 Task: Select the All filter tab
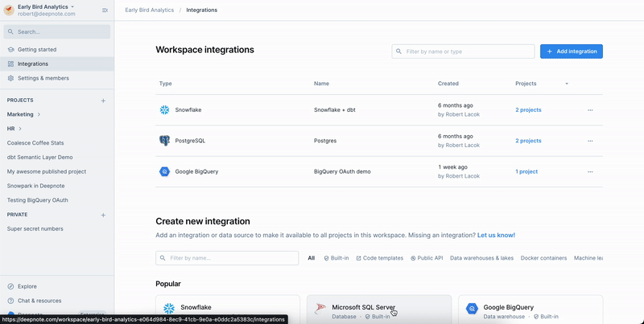[312, 258]
